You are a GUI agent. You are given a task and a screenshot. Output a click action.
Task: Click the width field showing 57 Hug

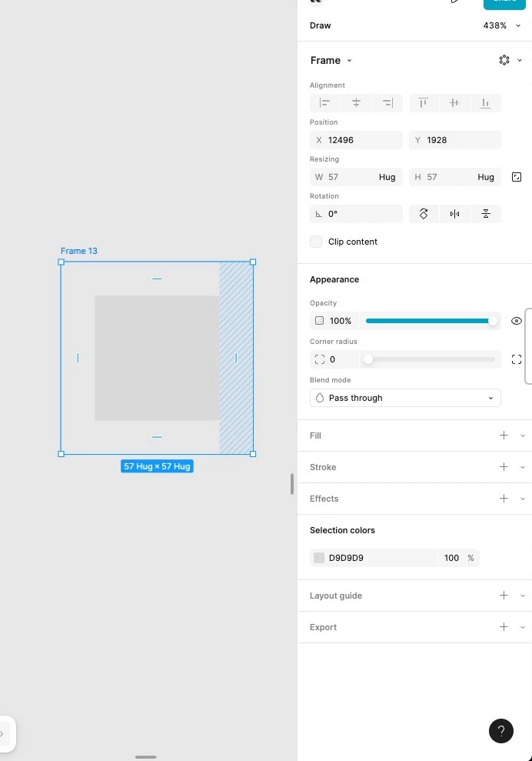(356, 177)
